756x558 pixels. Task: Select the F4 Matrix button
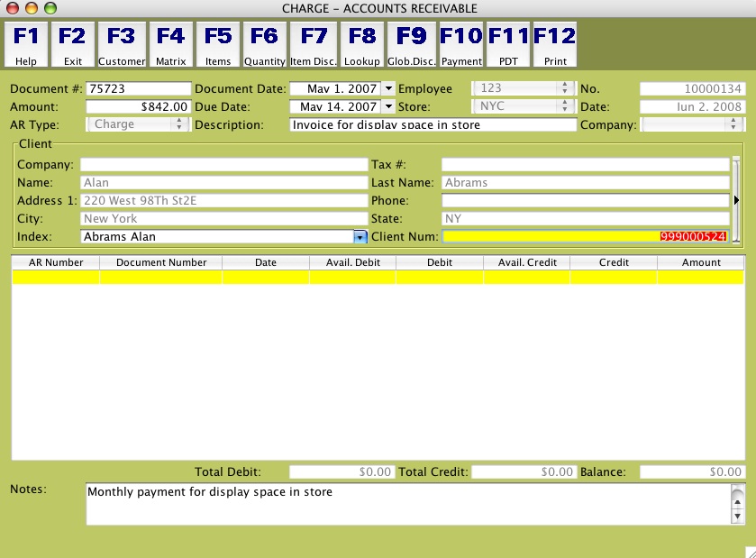click(x=170, y=44)
